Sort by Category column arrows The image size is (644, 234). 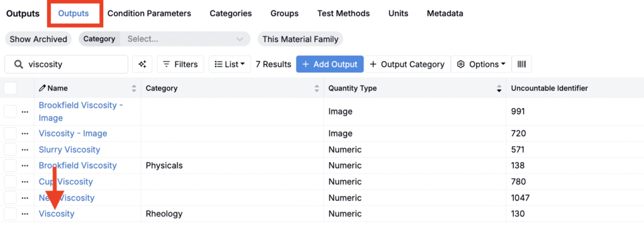tap(317, 88)
